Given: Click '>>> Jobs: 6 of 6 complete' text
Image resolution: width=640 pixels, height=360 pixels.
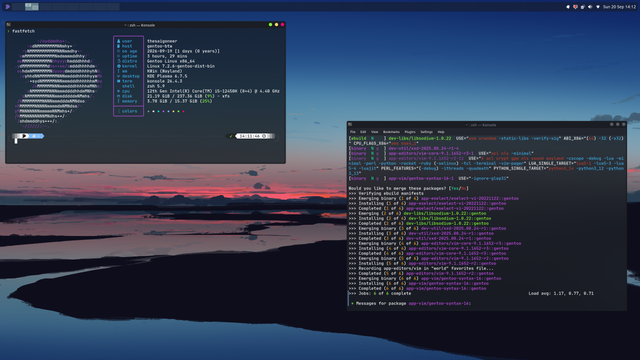Looking at the screenshot, I should [380, 293].
